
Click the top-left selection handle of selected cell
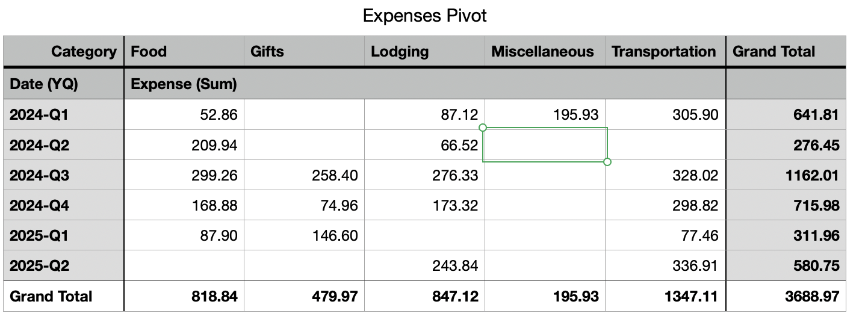(x=482, y=128)
